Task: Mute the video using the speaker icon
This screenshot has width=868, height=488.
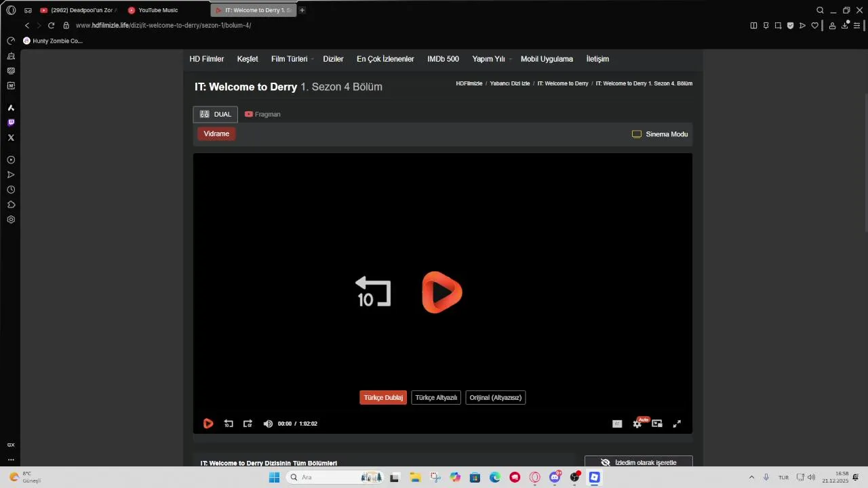Action: pos(268,424)
